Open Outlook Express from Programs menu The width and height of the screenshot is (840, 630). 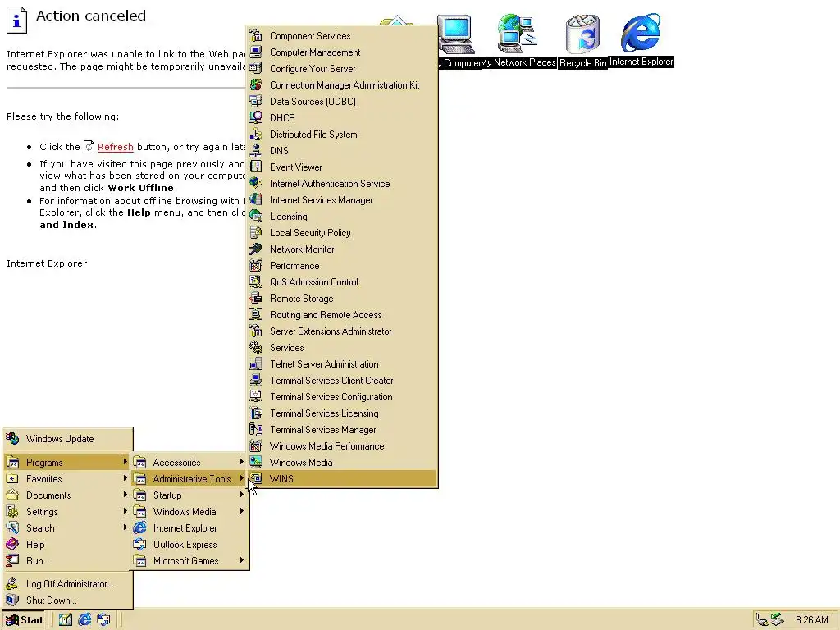click(x=189, y=545)
